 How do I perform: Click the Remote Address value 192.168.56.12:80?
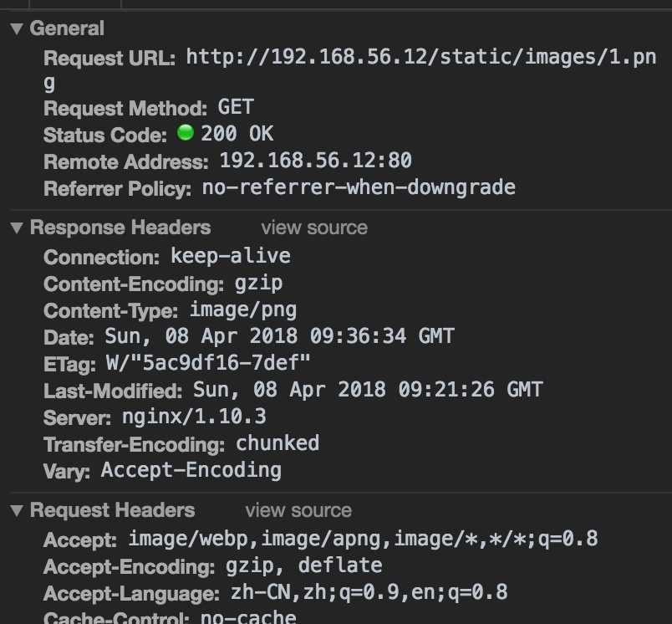(315, 161)
